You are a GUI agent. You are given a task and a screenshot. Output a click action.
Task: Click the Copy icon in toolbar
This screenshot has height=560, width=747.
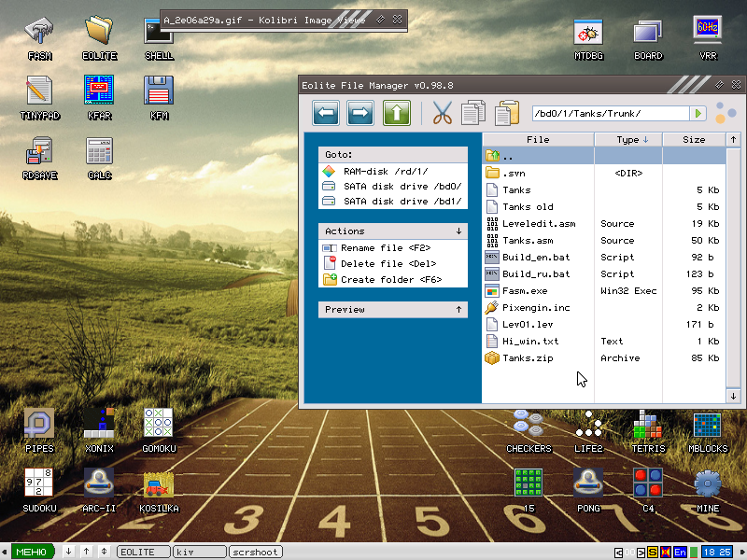pyautogui.click(x=473, y=114)
